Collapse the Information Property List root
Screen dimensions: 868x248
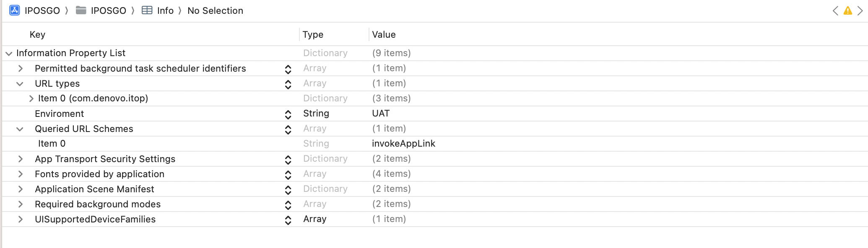tap(9, 54)
